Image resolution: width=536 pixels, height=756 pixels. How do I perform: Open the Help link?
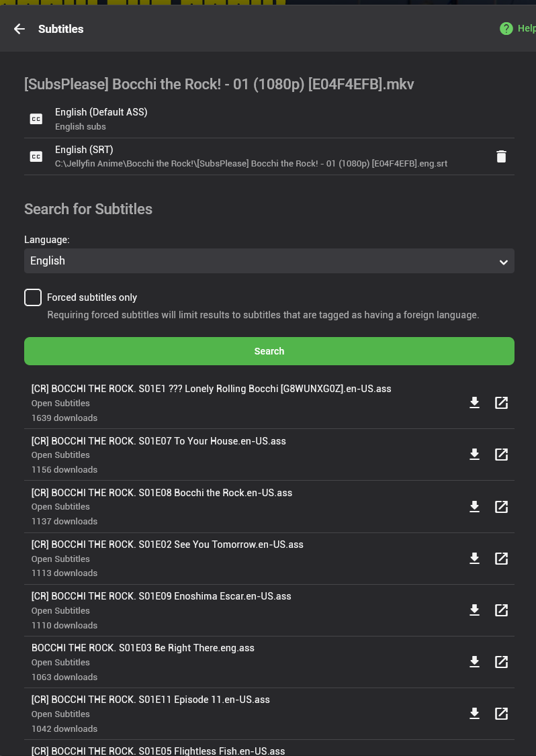click(x=517, y=29)
